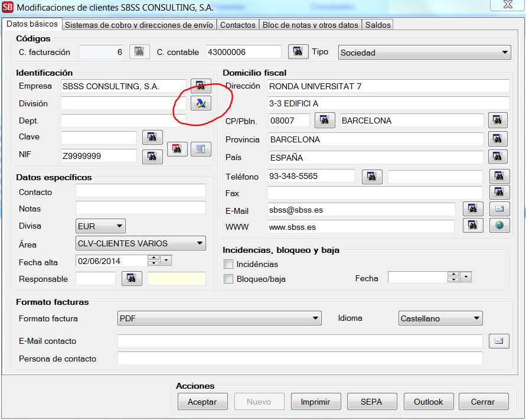The image size is (526, 420).
Task: Click envelope icon next to E-Mail field
Action: point(499,209)
